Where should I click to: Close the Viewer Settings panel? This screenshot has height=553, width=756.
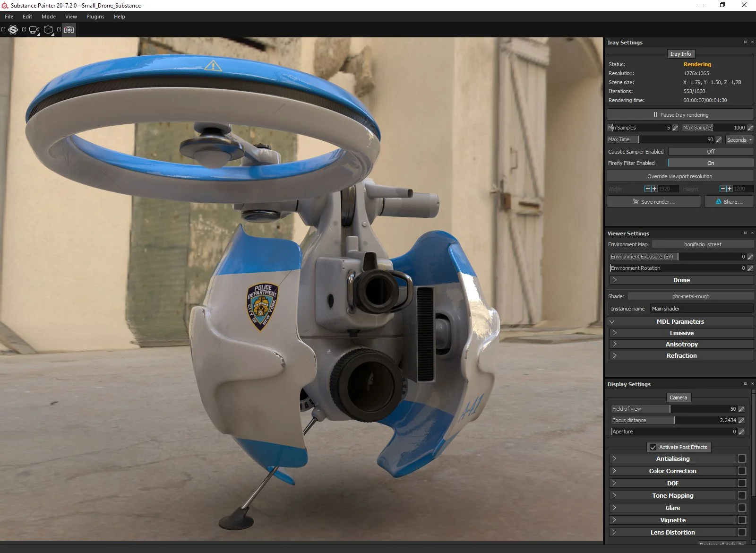coord(752,233)
